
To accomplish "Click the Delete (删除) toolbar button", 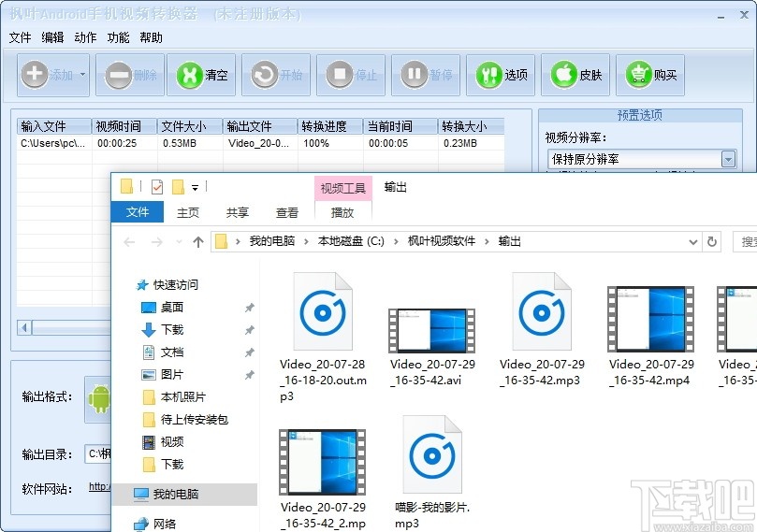I will pyautogui.click(x=130, y=75).
